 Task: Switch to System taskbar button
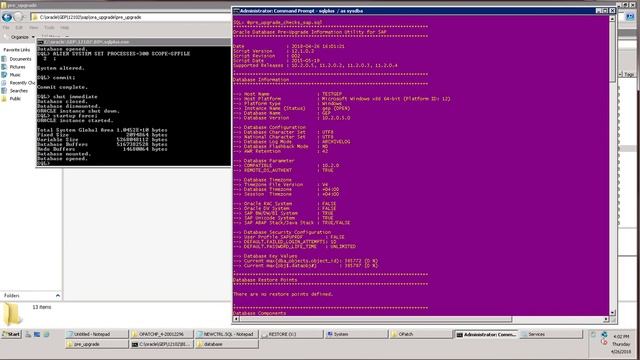(356, 334)
